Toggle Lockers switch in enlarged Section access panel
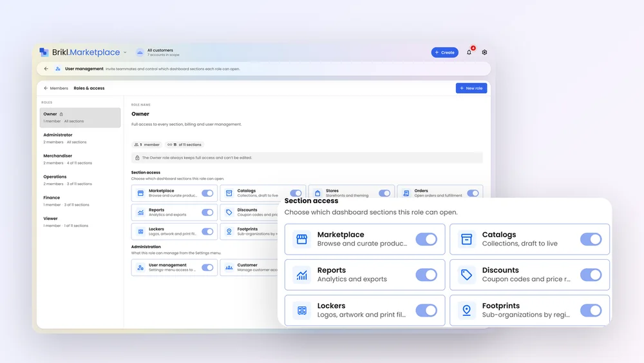644x363 pixels. pyautogui.click(x=426, y=310)
